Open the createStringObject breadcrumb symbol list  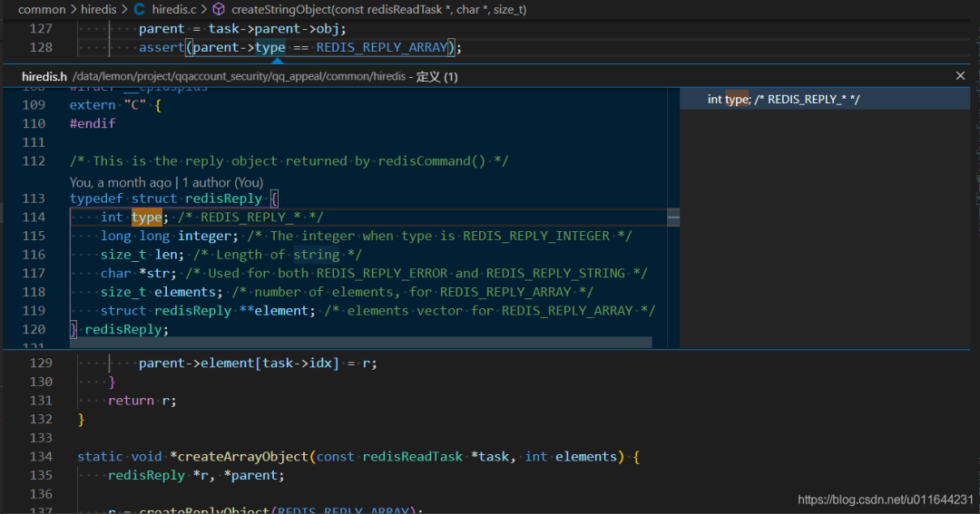coord(378,9)
